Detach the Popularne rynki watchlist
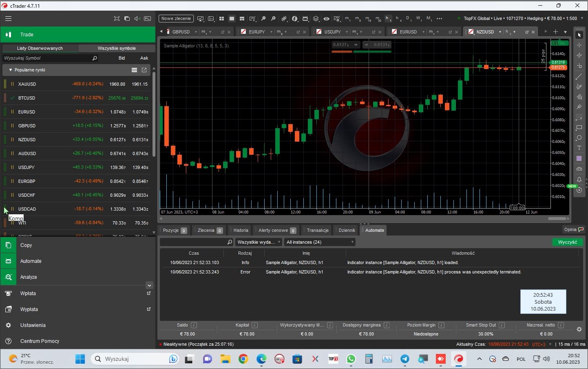The width and height of the screenshot is (588, 369). 144,70
